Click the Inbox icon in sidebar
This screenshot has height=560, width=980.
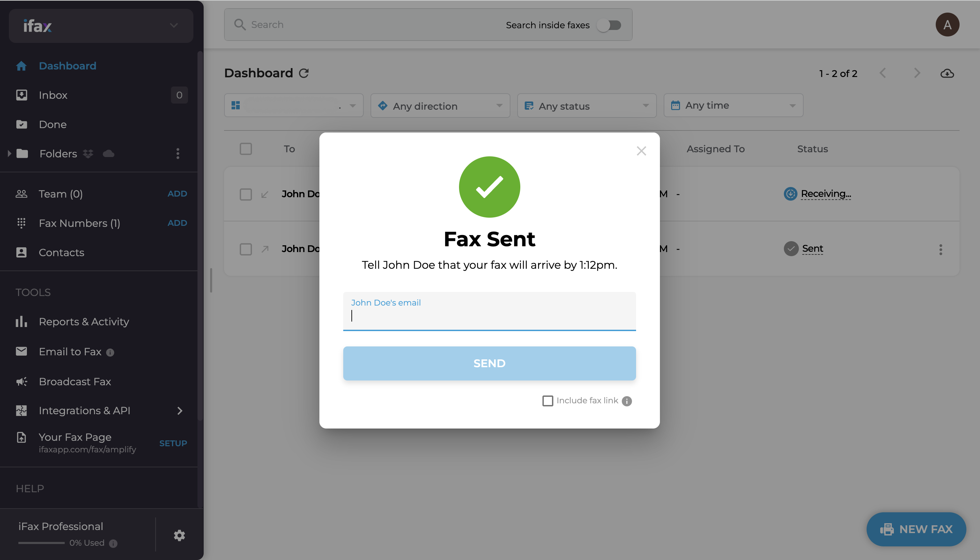click(x=22, y=95)
